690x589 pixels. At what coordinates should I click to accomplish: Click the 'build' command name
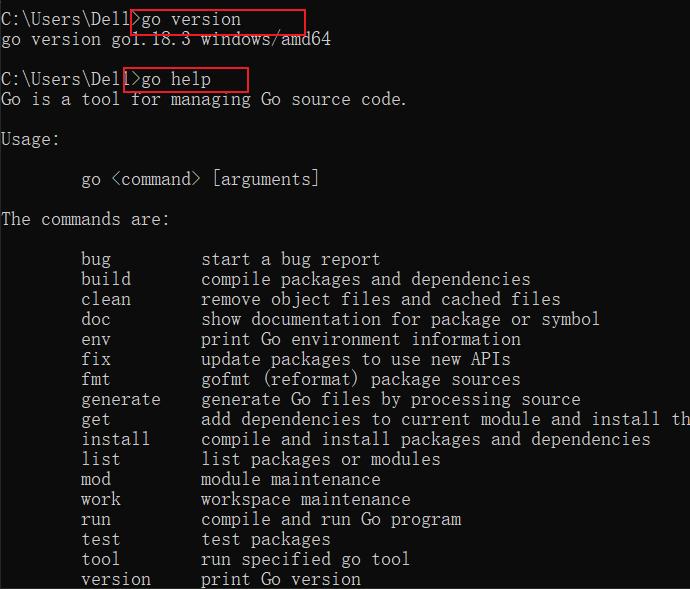pyautogui.click(x=106, y=280)
